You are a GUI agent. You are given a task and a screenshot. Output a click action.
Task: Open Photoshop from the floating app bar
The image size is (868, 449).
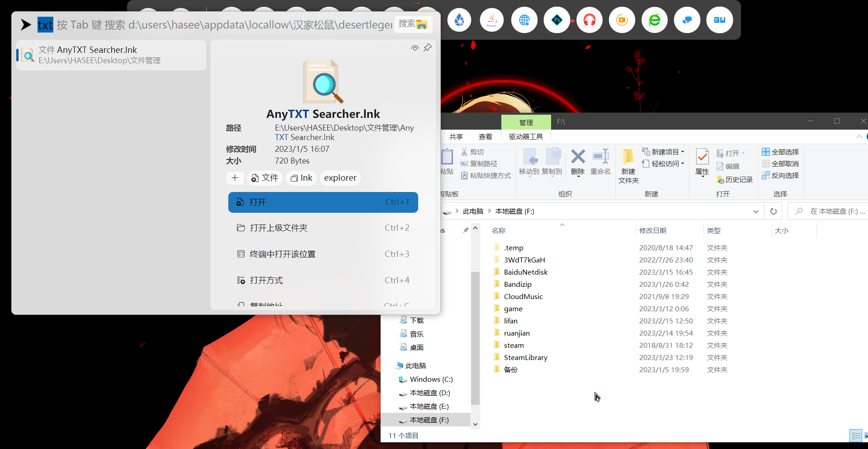pyautogui.click(x=557, y=20)
